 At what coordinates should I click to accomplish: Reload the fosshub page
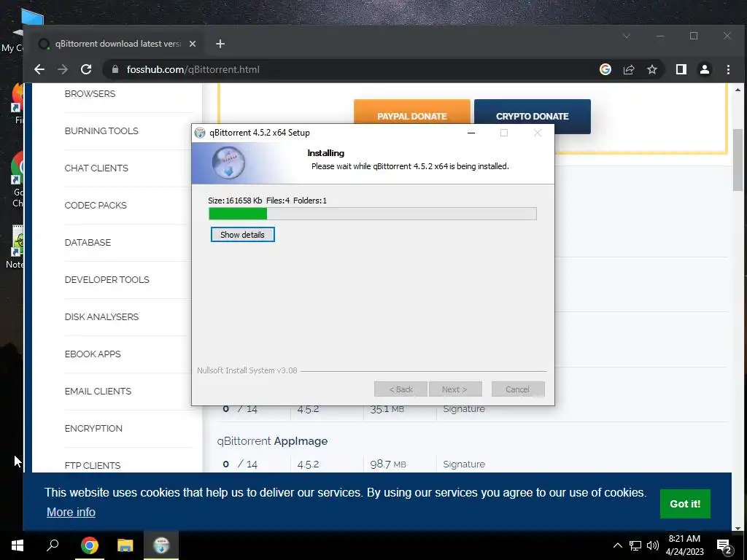[86, 69]
